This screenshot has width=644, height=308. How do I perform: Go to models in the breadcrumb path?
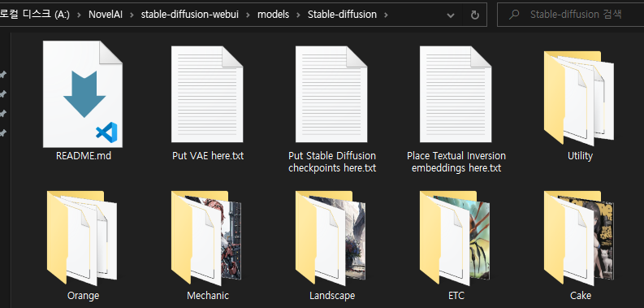273,15
